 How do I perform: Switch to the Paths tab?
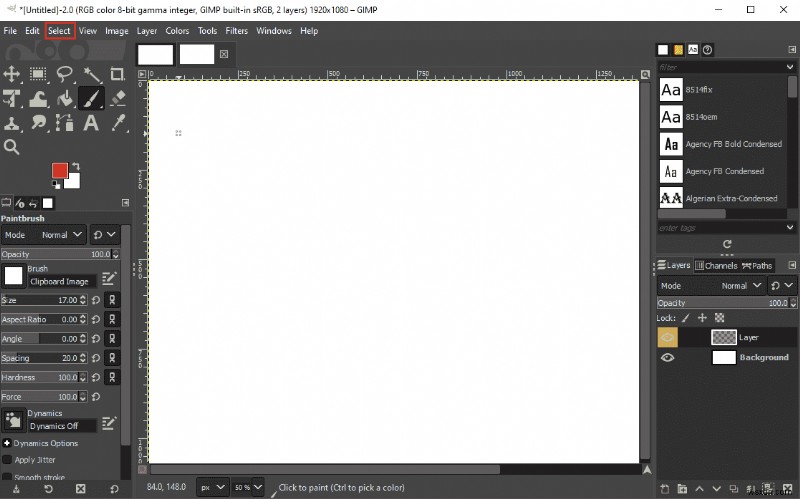click(757, 265)
